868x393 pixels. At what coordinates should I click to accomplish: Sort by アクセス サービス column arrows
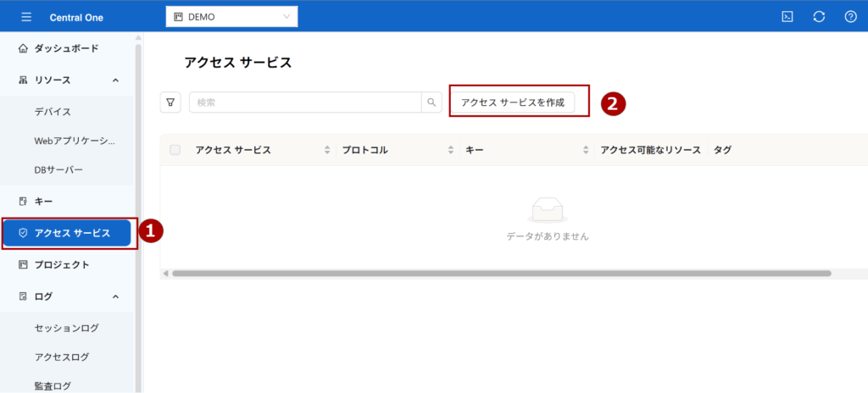pyautogui.click(x=327, y=150)
